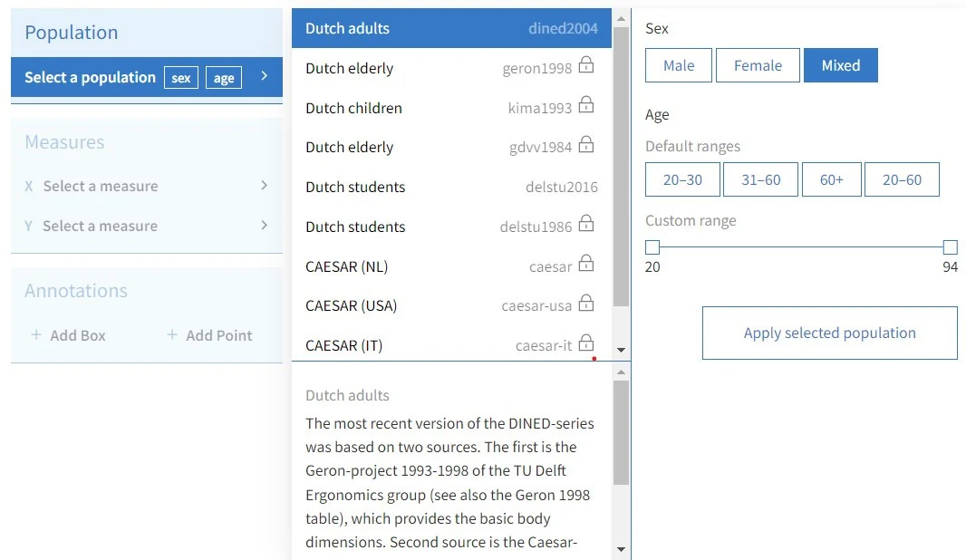Image resolution: width=966 pixels, height=560 pixels.
Task: Select Dutch elderly geron1998 population
Action: tap(451, 68)
